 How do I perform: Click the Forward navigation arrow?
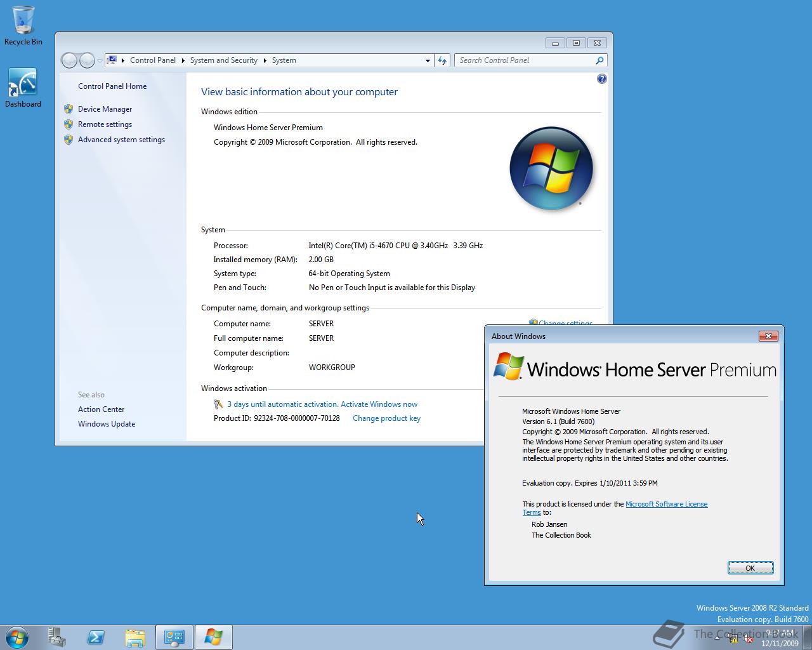[x=87, y=60]
